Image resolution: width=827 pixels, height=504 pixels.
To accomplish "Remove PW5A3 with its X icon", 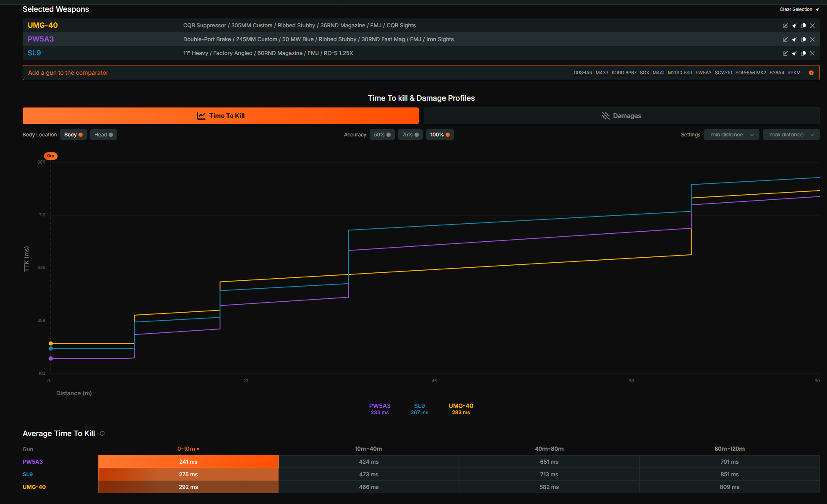I will [x=812, y=39].
